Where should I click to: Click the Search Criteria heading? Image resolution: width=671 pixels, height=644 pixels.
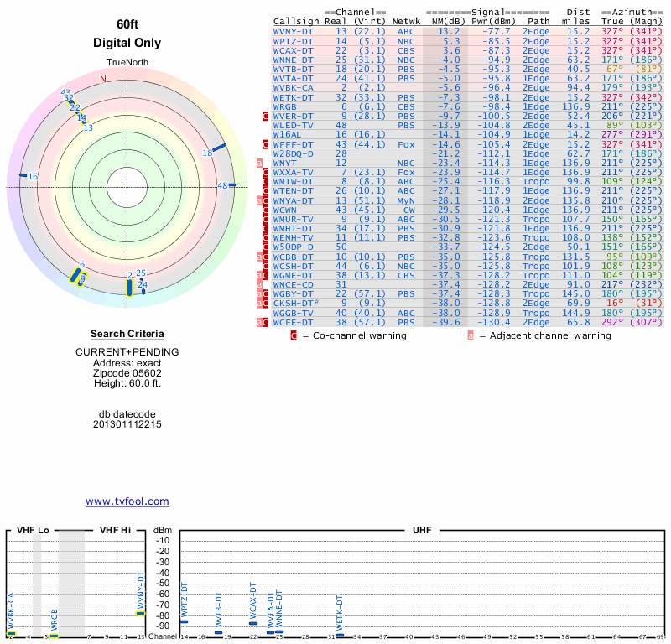(x=127, y=334)
